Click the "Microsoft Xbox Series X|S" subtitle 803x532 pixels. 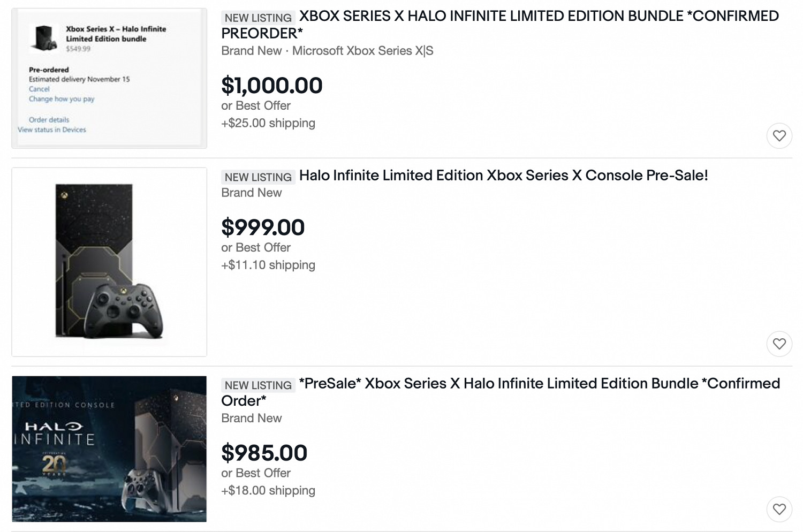pos(362,51)
